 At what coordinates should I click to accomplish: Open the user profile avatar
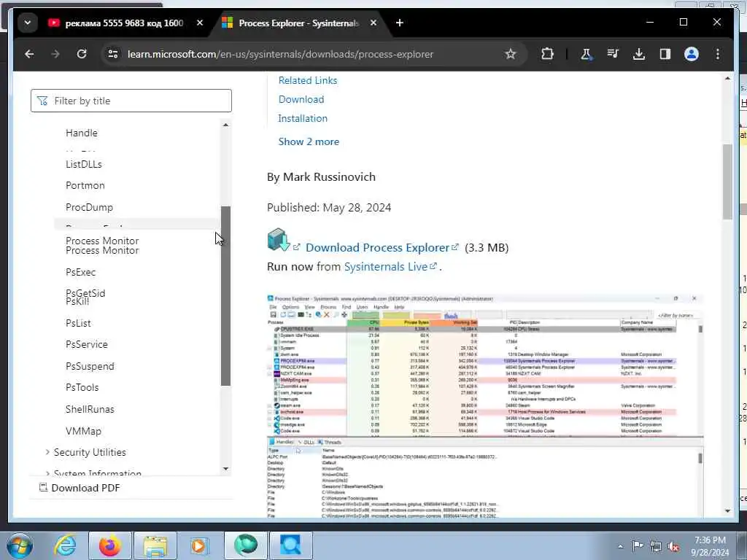pyautogui.click(x=692, y=54)
